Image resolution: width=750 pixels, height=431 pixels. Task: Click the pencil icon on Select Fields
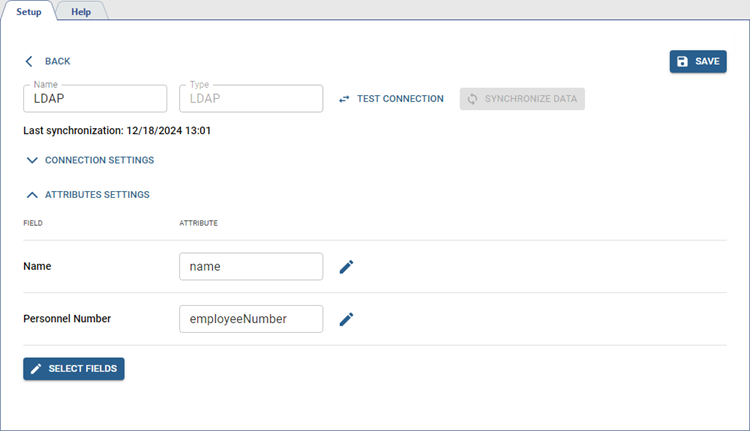(x=36, y=369)
